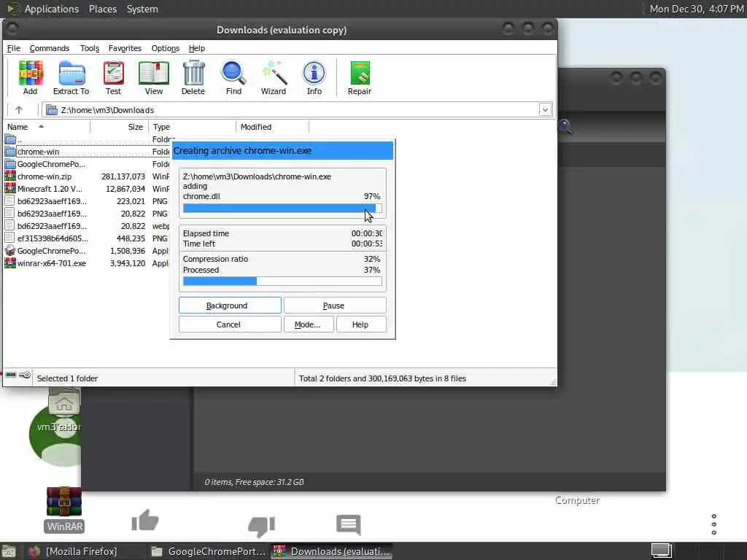Pause the archive creation
Screen dimensions: 747x560
335,306
